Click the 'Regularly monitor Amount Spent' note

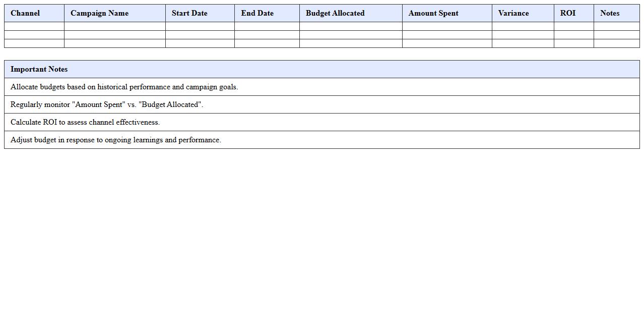click(107, 104)
